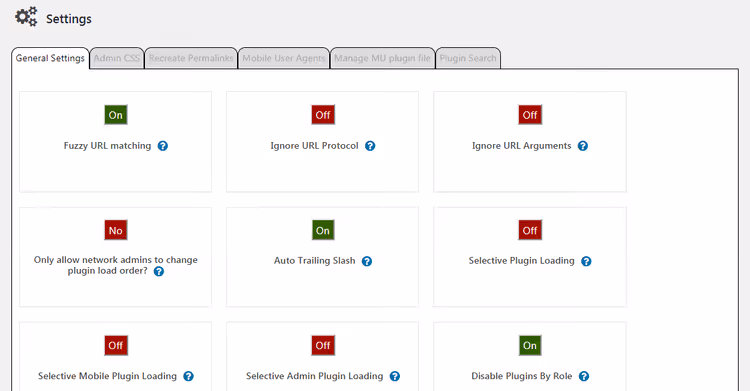Open help for Ignore URL Protocol
This screenshot has width=750, height=391.
point(370,146)
